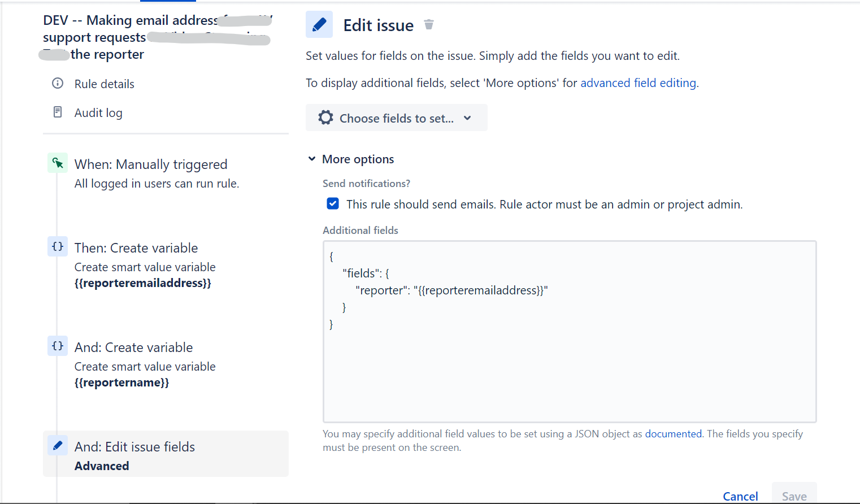Click the All logged in users text

[x=157, y=184]
